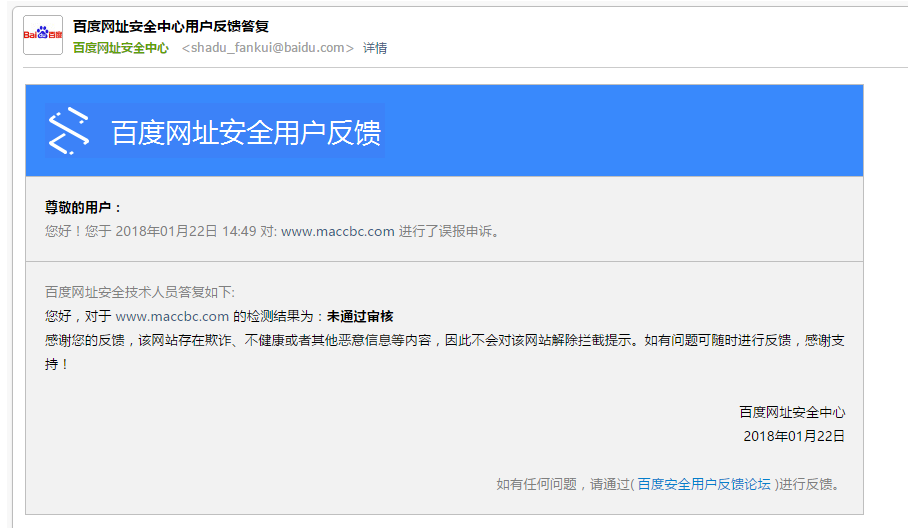
Task: Click the sentence starting with 感谢您的反馈
Action: pyautogui.click(x=445, y=352)
